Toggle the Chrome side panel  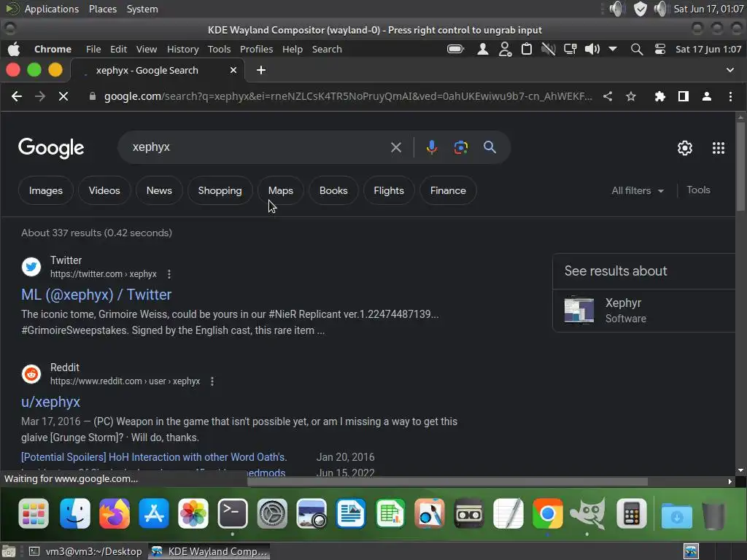tap(683, 97)
